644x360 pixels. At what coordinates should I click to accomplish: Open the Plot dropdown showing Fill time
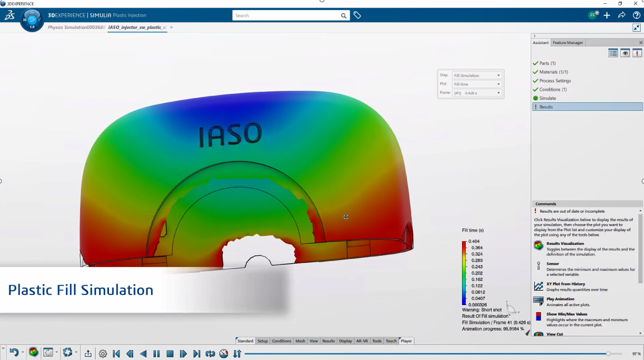(x=477, y=84)
